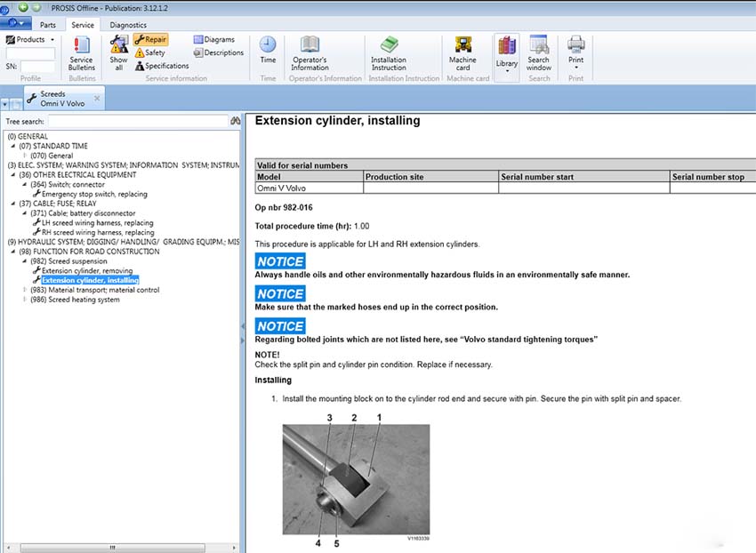Open RH screed wiring harness, replacing
This screenshot has height=553, width=756.
point(98,232)
